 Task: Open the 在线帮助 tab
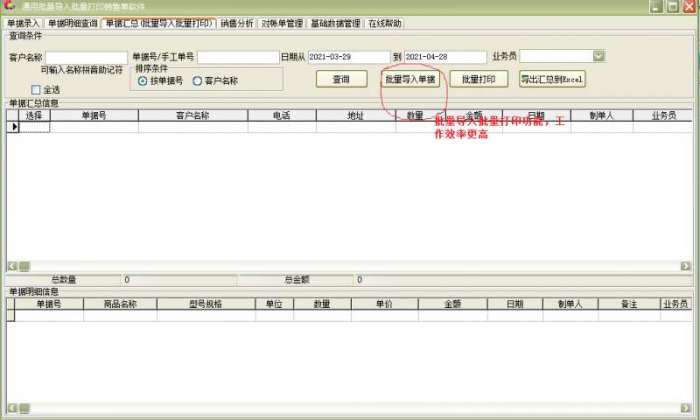[384, 23]
